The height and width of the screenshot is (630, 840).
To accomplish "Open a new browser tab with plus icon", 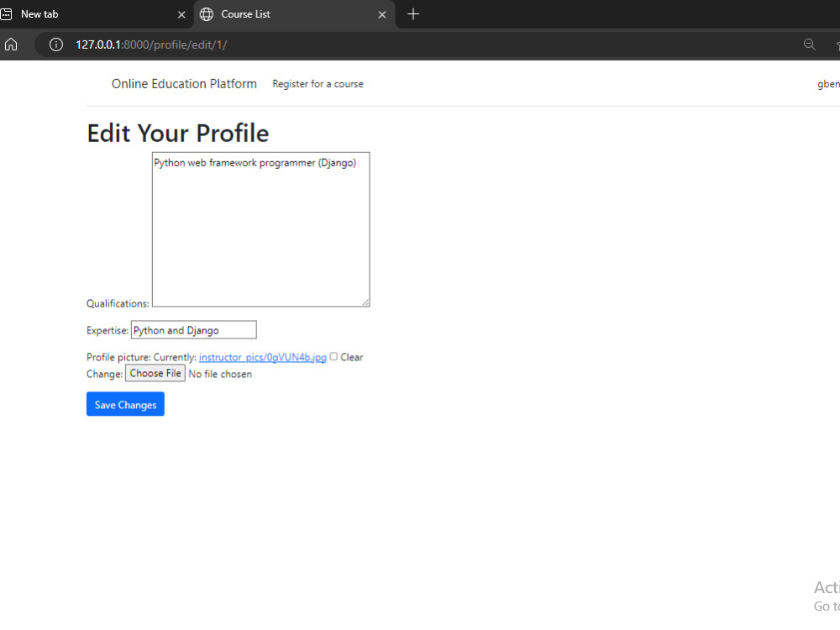I will [x=413, y=14].
